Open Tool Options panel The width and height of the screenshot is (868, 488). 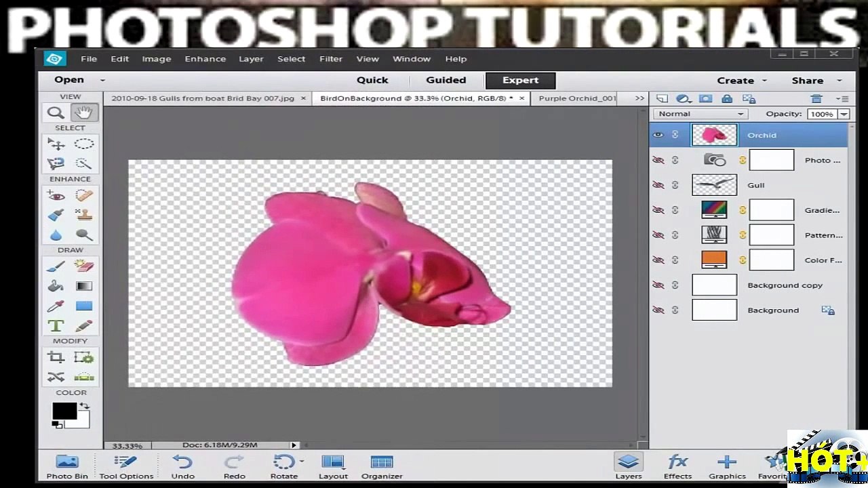126,467
